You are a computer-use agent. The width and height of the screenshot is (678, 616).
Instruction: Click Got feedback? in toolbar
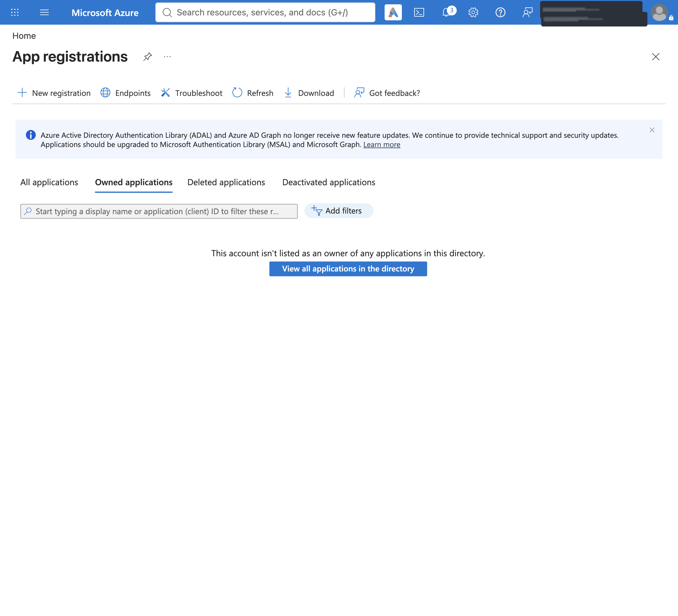point(387,93)
